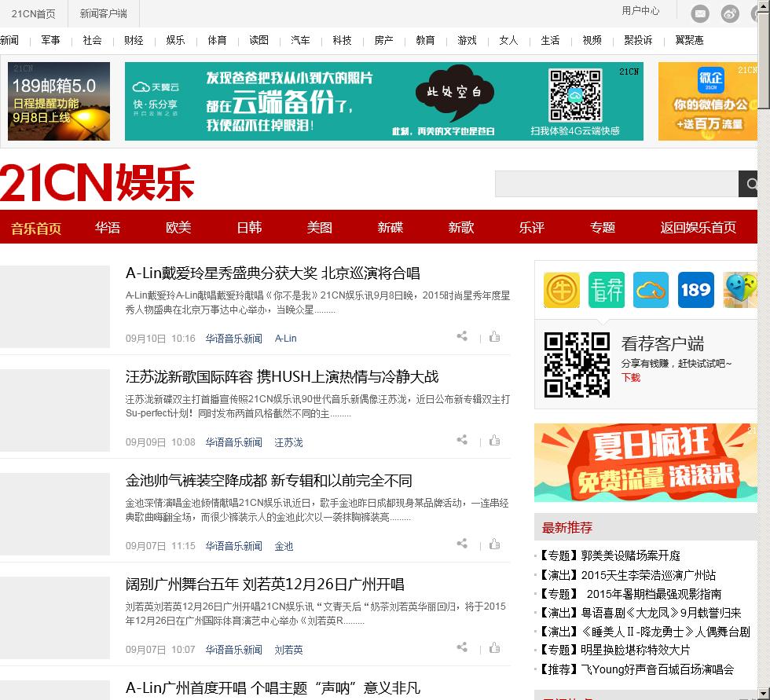Open the yellow coin app icon
This screenshot has height=700, width=770.
click(x=562, y=290)
